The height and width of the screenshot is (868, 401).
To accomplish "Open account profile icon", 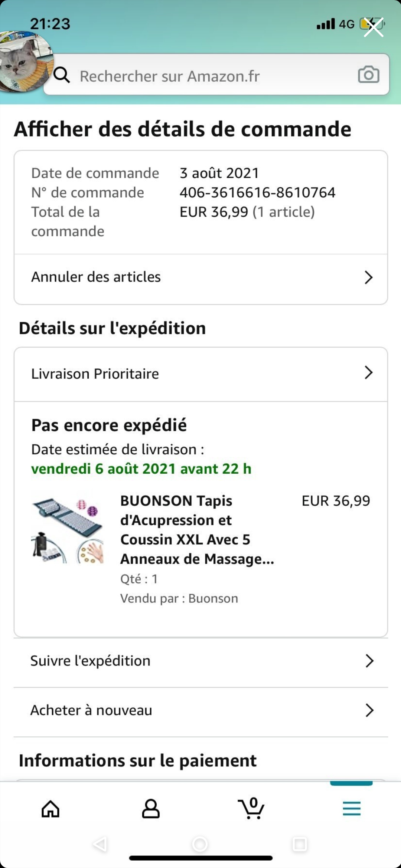I will [x=151, y=809].
